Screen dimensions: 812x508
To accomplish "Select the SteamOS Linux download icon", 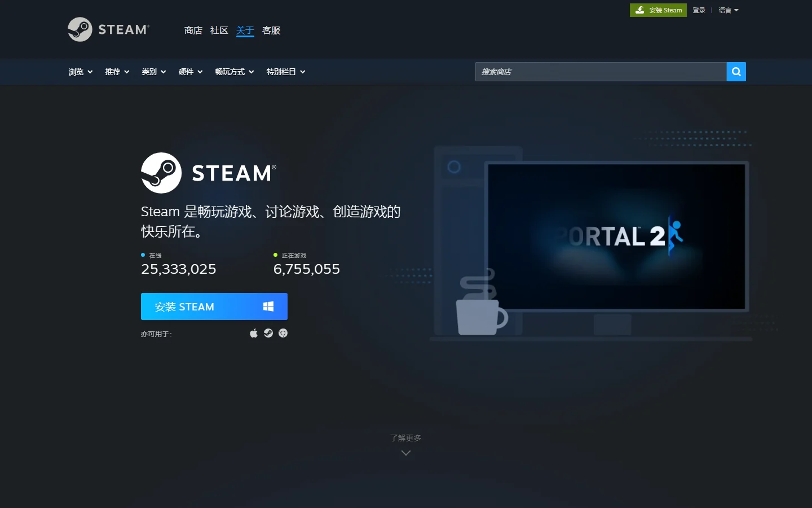I will pos(268,333).
